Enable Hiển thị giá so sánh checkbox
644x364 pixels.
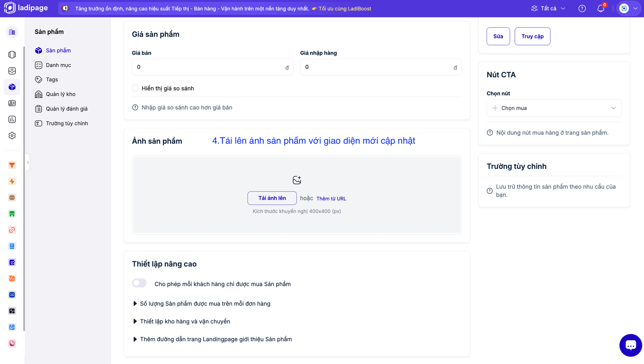point(135,88)
